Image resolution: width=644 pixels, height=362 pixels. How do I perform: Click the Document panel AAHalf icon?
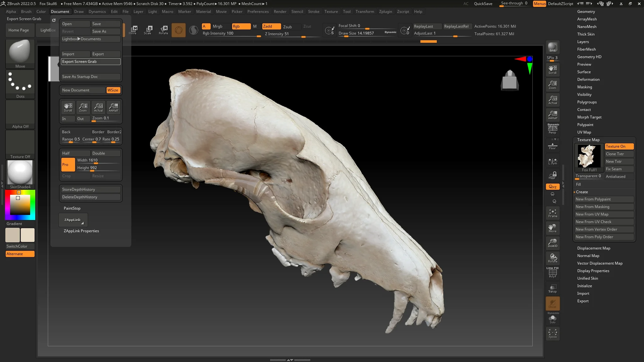point(114,107)
